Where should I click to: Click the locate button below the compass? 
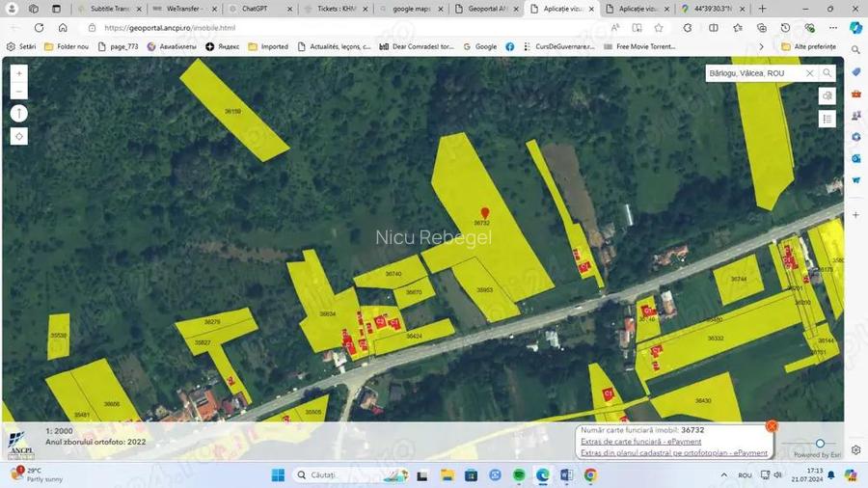point(19,137)
